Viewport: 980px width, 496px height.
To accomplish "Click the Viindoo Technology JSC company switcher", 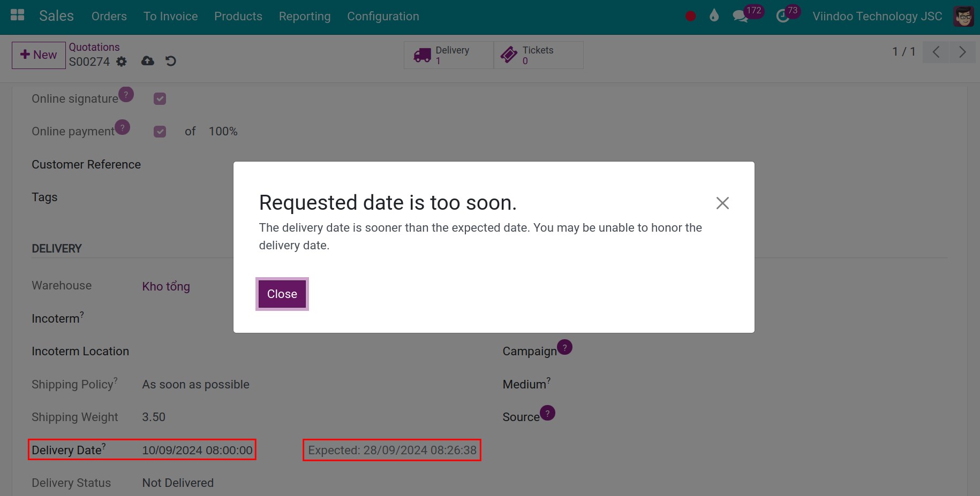I will (x=877, y=16).
